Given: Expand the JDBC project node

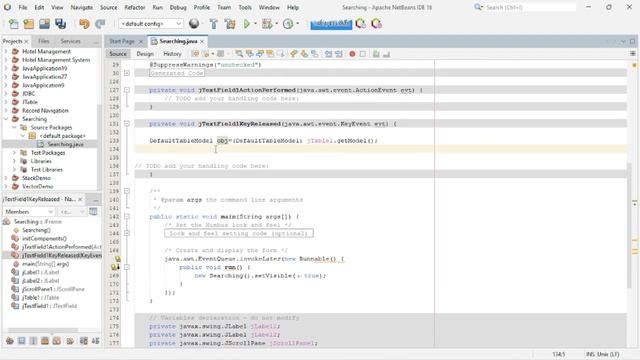Looking at the screenshot, I should click(x=6, y=93).
